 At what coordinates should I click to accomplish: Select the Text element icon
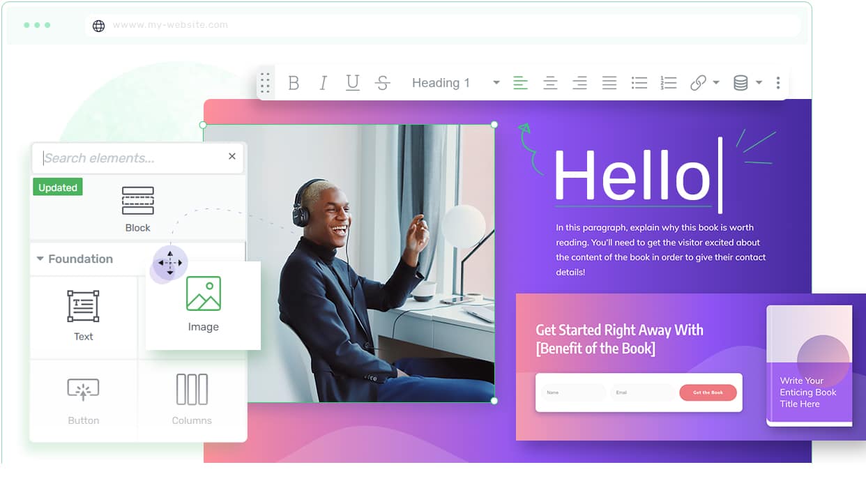84,307
